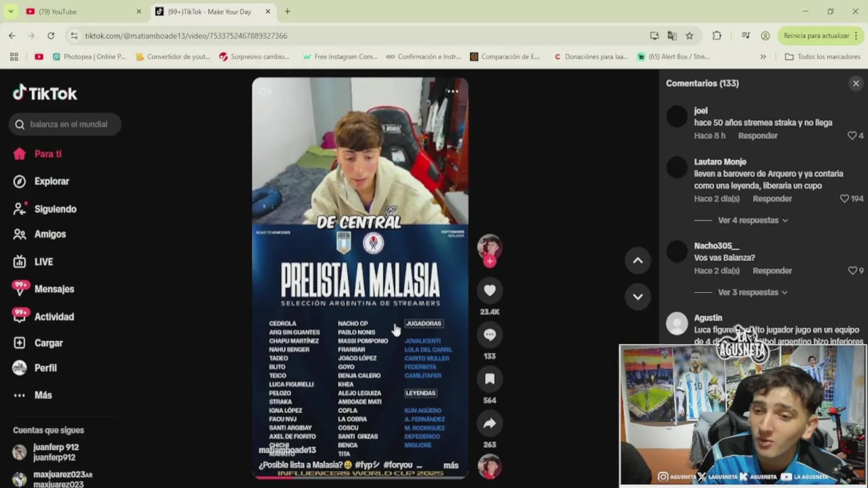Expand 'Ver 3 respuestas' replies
This screenshot has height=488, width=868.
[x=753, y=292]
